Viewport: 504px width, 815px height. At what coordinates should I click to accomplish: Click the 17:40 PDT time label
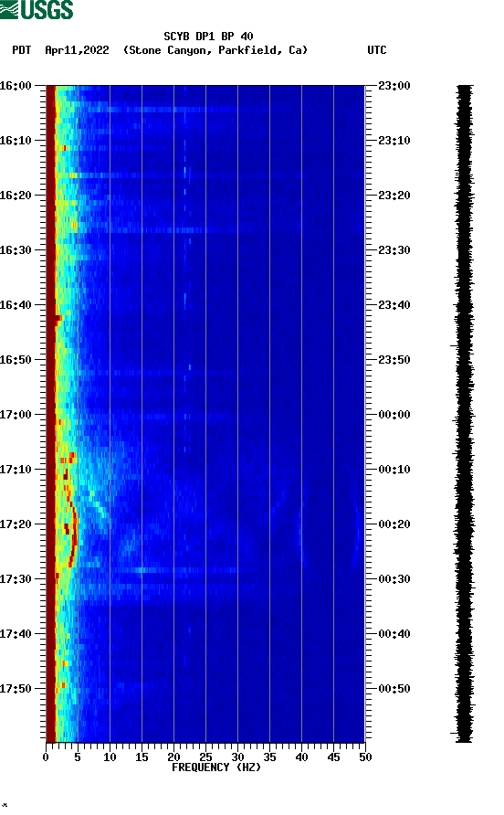16,634
